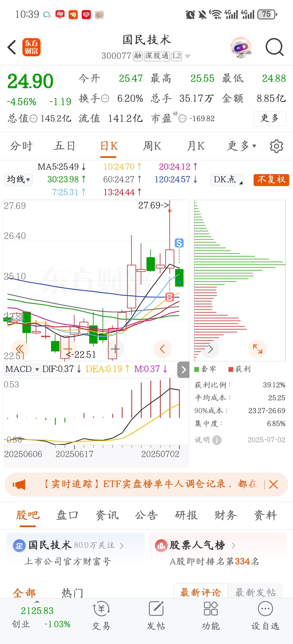Viewport: 293px width, 644px height.
Task: Tap the info icon next to 总值
Action: (x=33, y=118)
